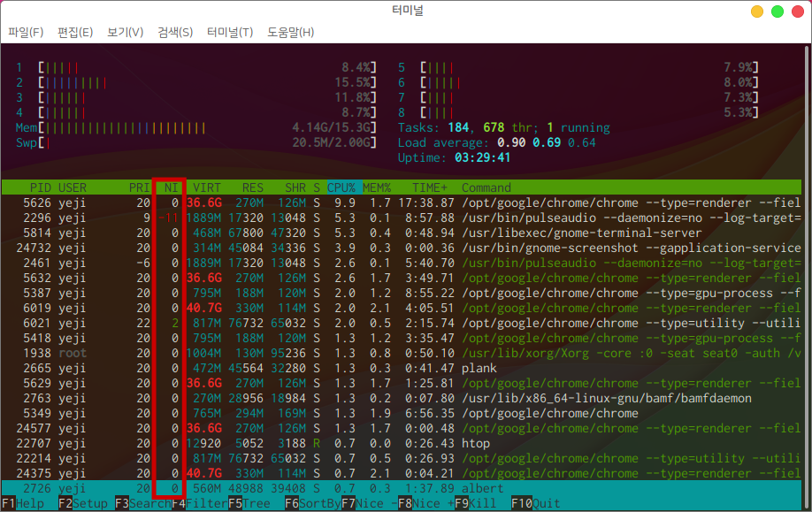Screen dimensions: 812x512
Task: Open the 파일(F) menu
Action: (x=26, y=33)
